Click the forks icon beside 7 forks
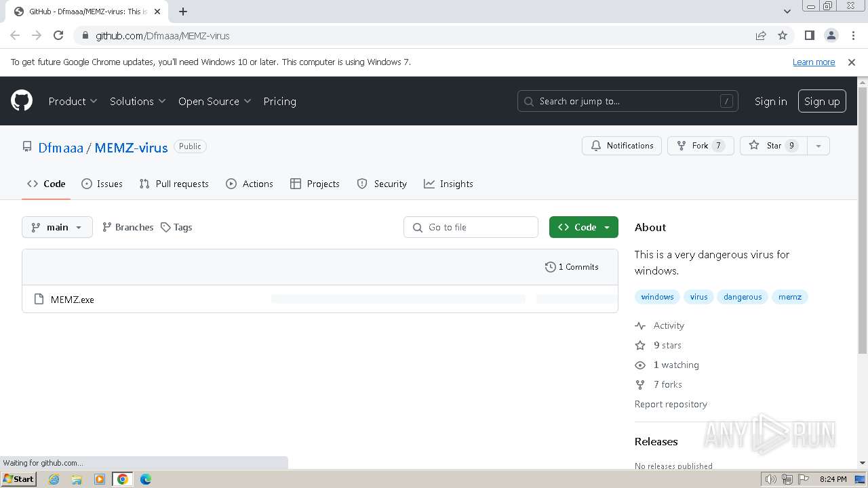Screen dimensions: 868x488 [x=640, y=384]
